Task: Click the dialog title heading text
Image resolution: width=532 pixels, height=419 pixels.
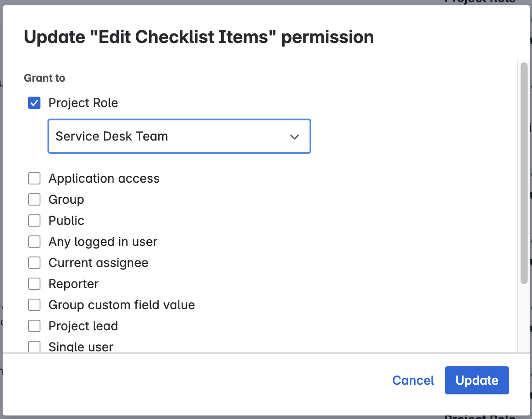Action: tap(199, 37)
